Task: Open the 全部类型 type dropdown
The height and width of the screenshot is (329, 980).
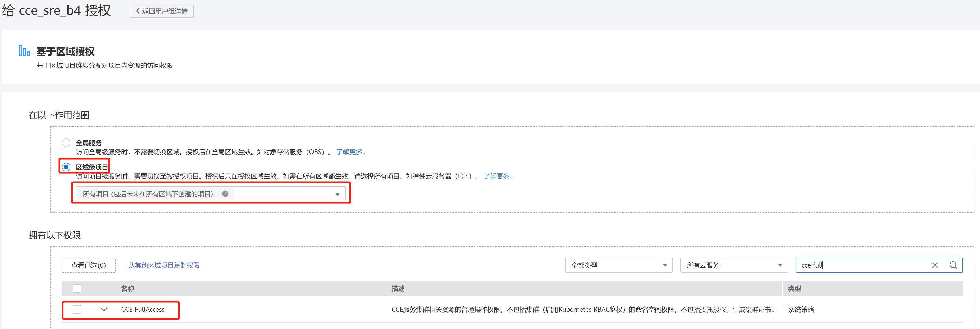Action: click(x=619, y=265)
